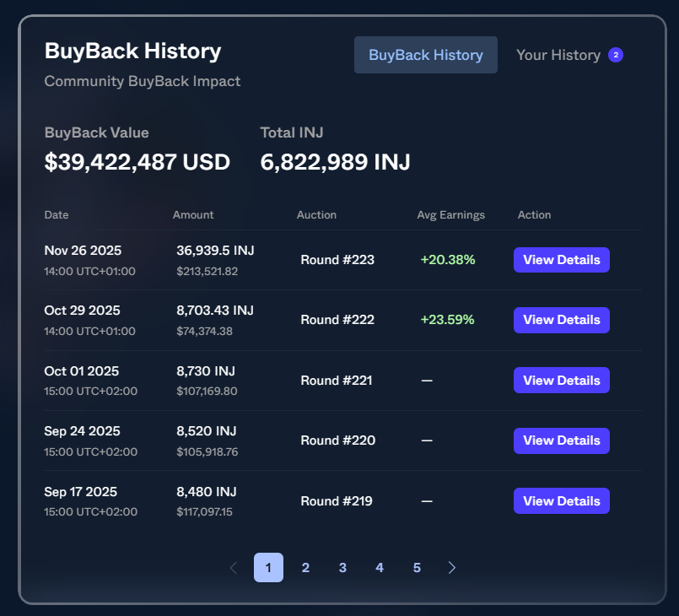Click the Date column header
This screenshot has height=616, width=679.
coord(56,214)
